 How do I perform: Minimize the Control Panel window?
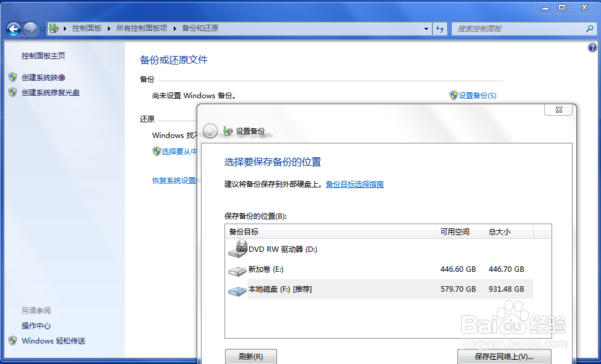click(x=545, y=7)
